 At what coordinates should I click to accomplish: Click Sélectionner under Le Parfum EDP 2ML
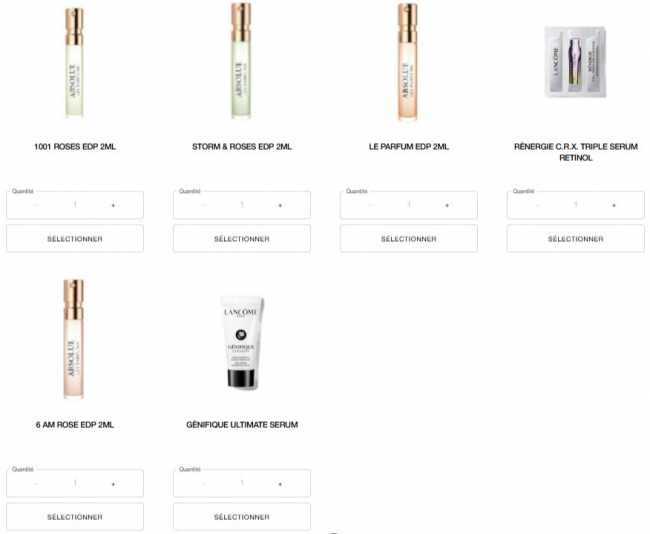(x=409, y=239)
